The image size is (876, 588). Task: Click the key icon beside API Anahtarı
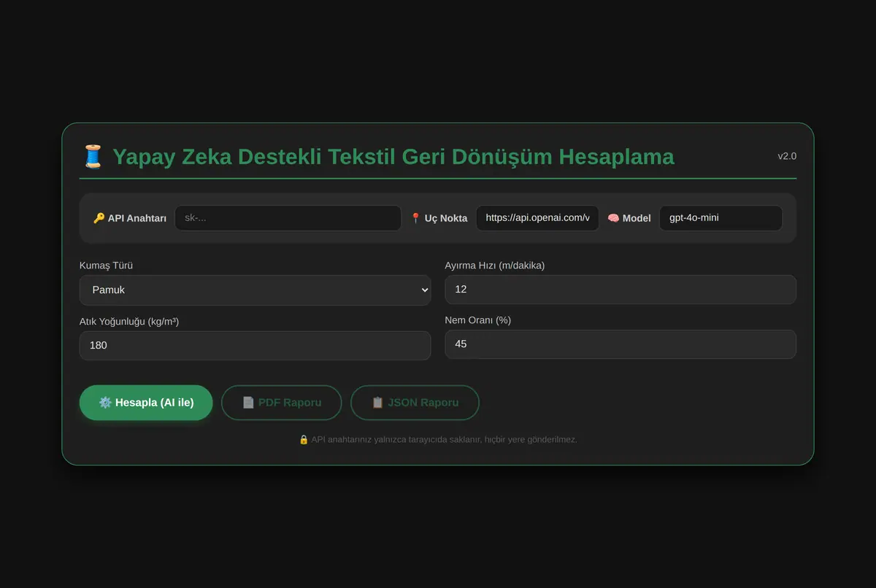pos(99,218)
